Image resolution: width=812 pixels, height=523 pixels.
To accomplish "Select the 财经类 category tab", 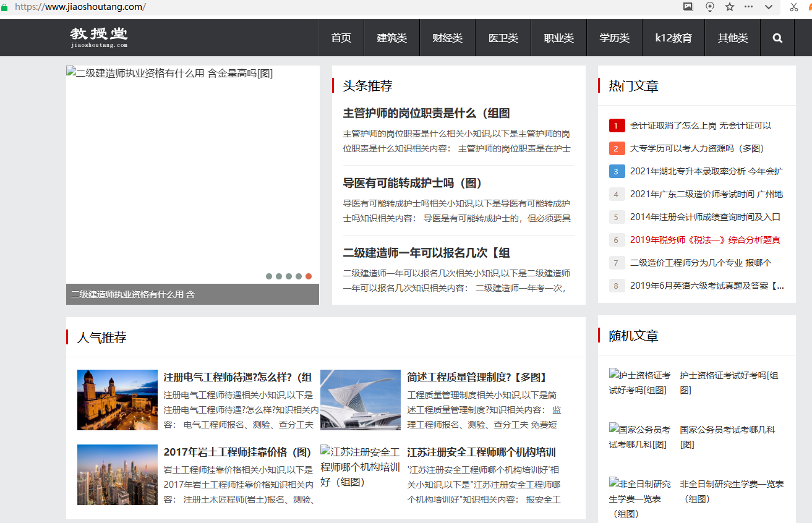I will (x=447, y=38).
